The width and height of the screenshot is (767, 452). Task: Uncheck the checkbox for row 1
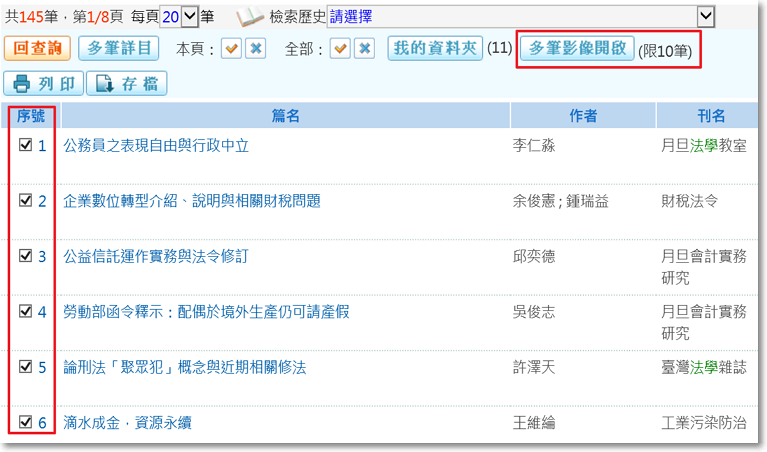(x=26, y=145)
